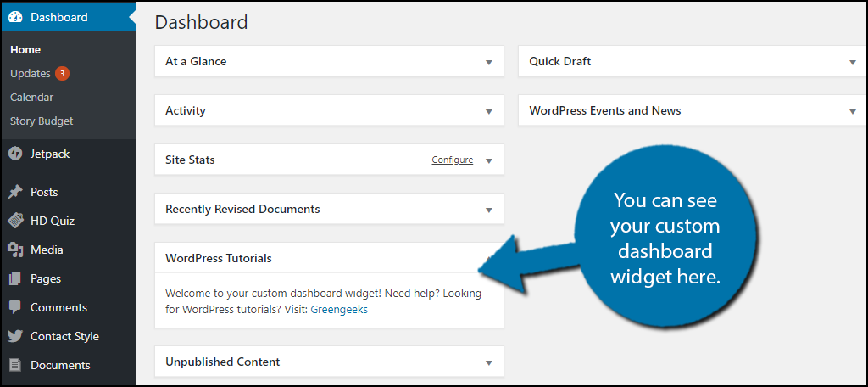The height and width of the screenshot is (387, 868).
Task: Select the HD Quiz tag icon
Action: pyautogui.click(x=15, y=221)
